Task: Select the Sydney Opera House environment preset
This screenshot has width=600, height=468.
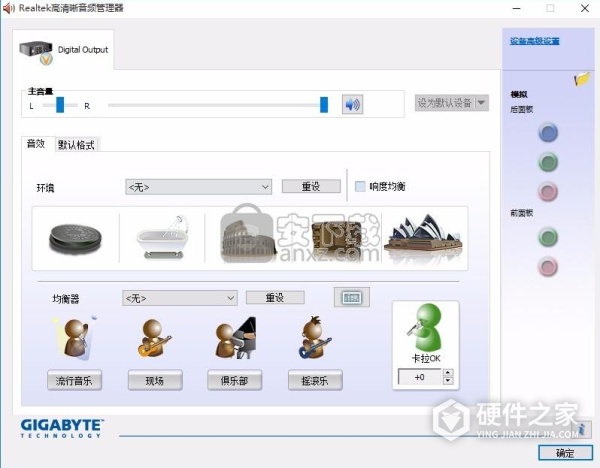Action: 424,235
